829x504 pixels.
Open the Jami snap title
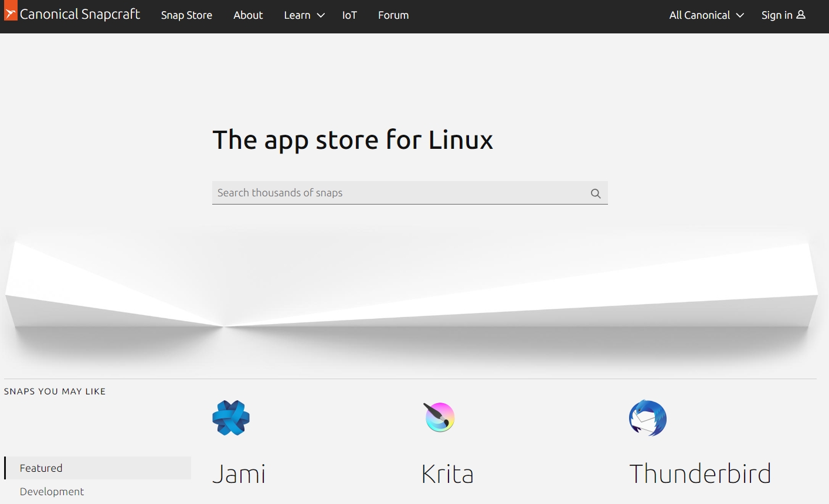[x=239, y=474]
